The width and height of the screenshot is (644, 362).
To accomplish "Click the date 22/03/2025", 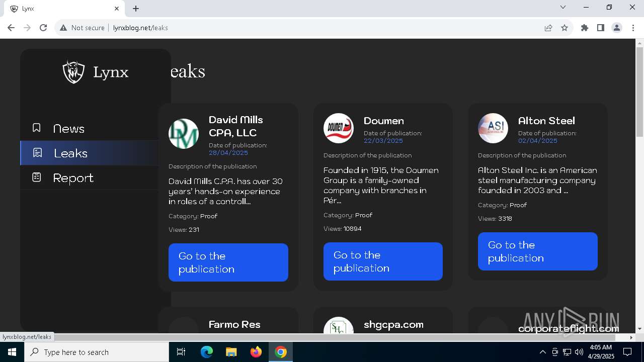I will 383,140.
